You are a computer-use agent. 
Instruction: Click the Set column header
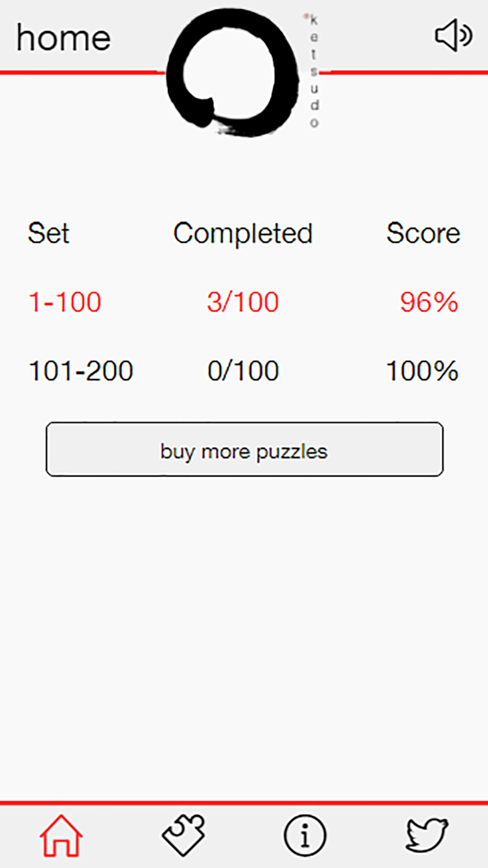(x=48, y=233)
